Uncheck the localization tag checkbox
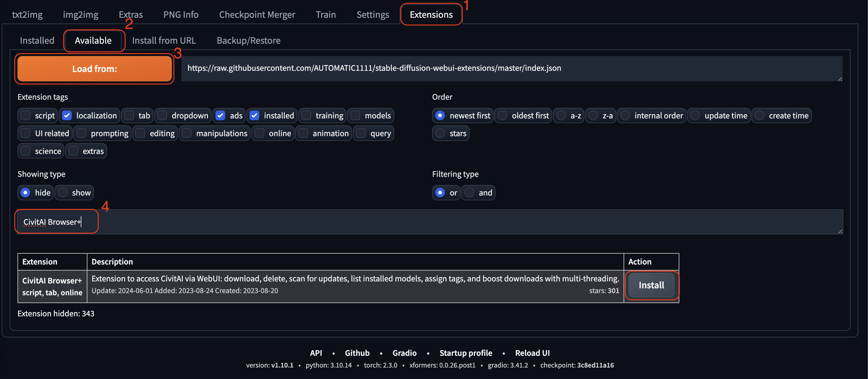The image size is (868, 379). point(67,116)
